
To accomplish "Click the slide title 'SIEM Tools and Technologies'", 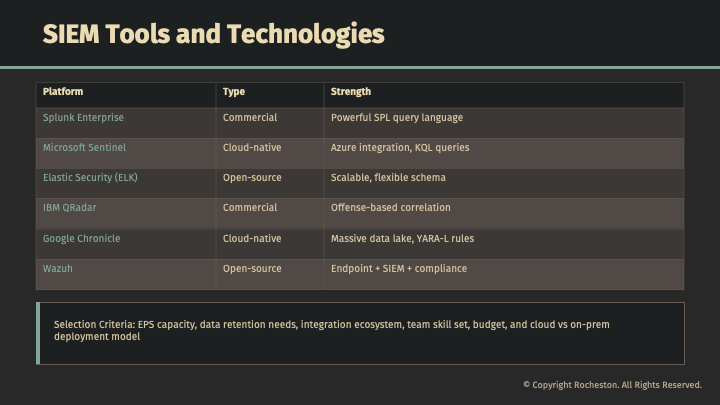I will [x=213, y=34].
